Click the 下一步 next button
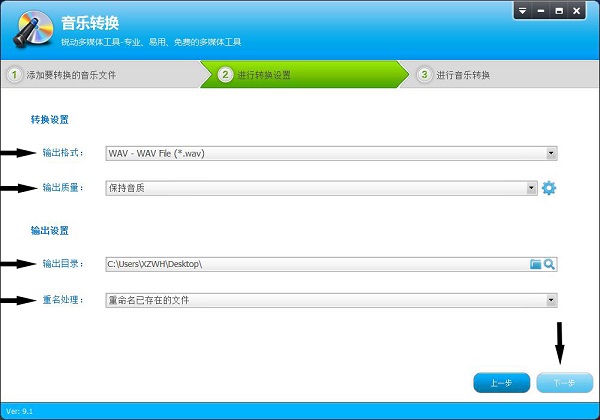The width and height of the screenshot is (600, 420). pos(565,383)
